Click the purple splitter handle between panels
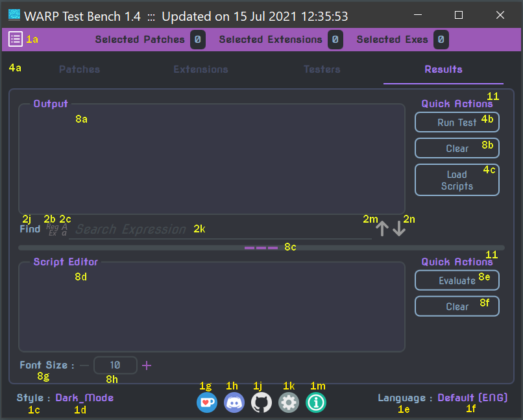The image size is (523, 420). click(261, 248)
